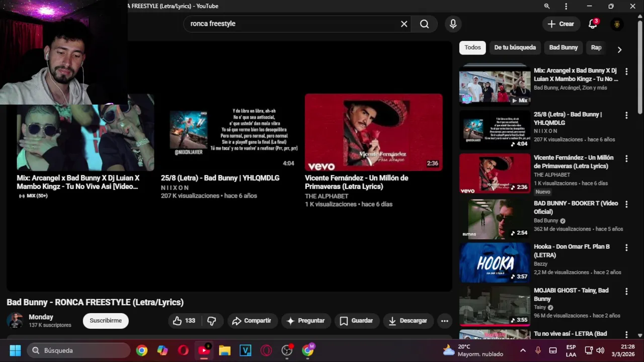Click the Suscribirme button
This screenshot has width=644, height=362.
click(106, 321)
